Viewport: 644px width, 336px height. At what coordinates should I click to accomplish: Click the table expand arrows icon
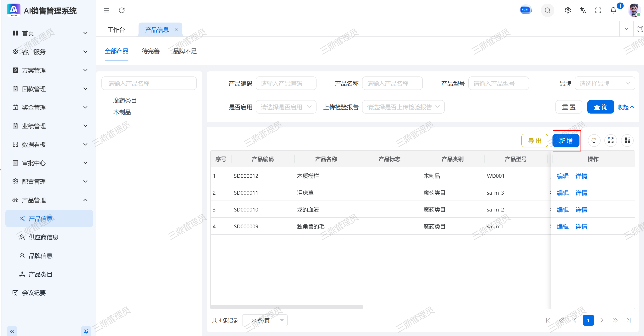[610, 140]
